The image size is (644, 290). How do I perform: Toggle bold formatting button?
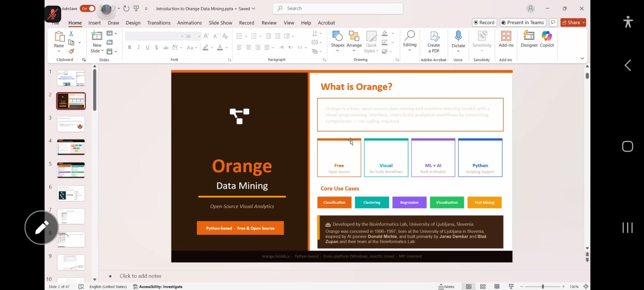pyautogui.click(x=130, y=48)
